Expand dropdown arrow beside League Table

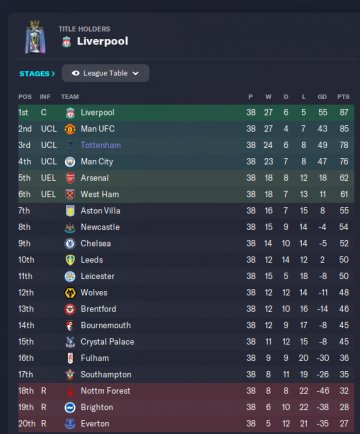pos(135,73)
